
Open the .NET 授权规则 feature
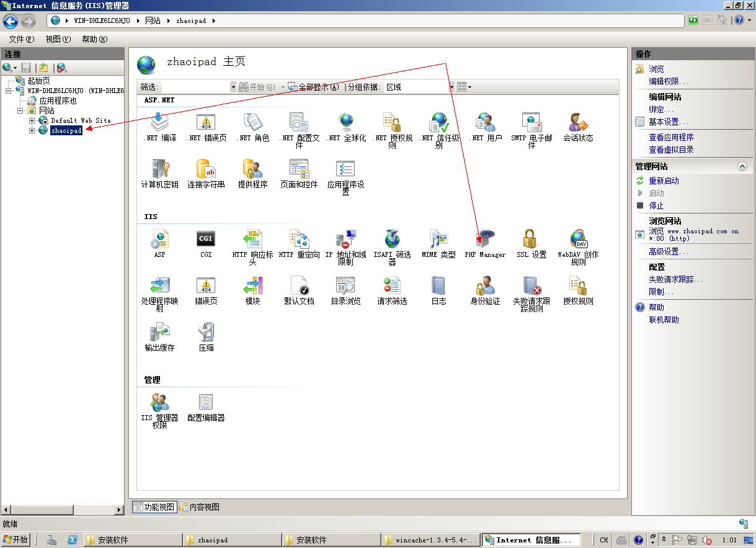[392, 130]
